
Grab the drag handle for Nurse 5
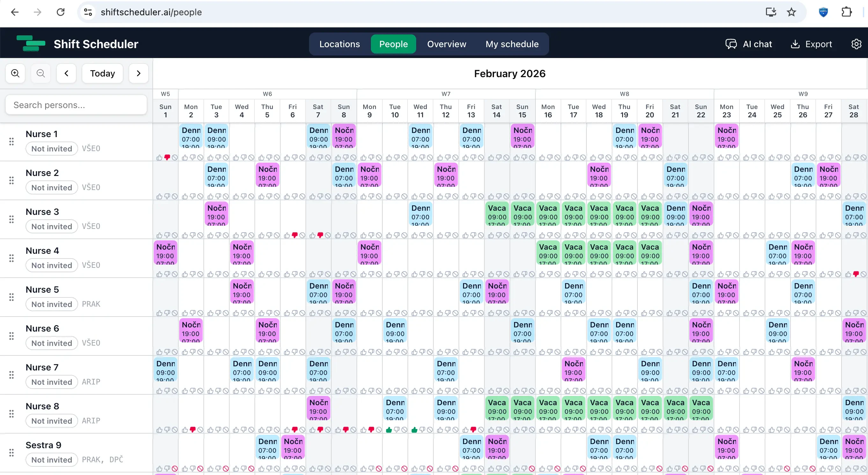11,297
